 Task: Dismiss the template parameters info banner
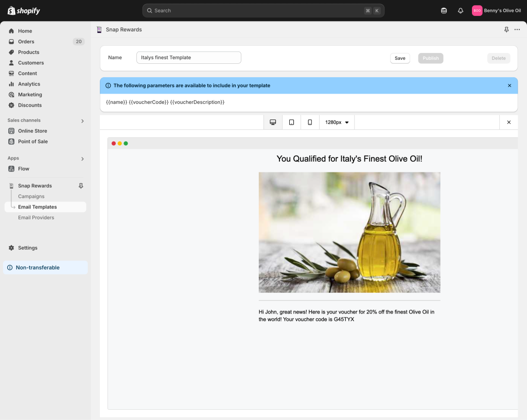(x=510, y=85)
